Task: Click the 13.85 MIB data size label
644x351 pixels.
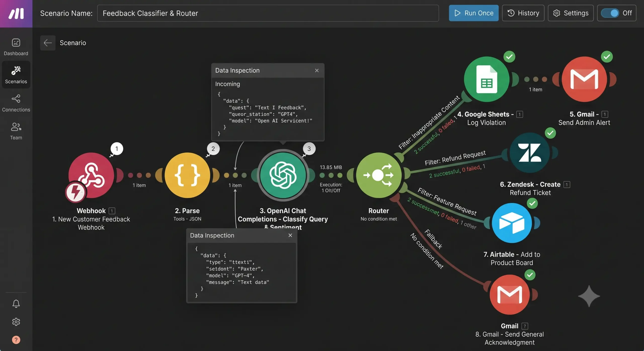Action: [x=331, y=167]
